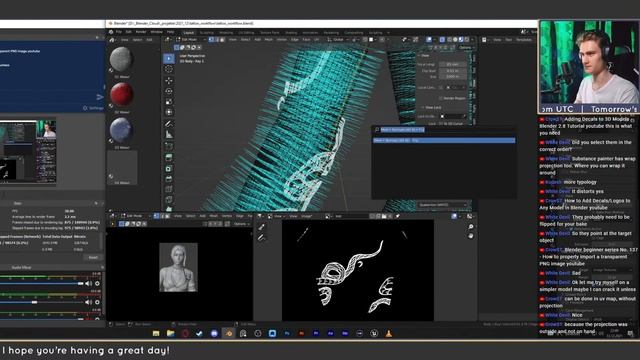Mute second audio mixer track speaker
Viewport: 640px width, 360px height.
click(x=88, y=302)
